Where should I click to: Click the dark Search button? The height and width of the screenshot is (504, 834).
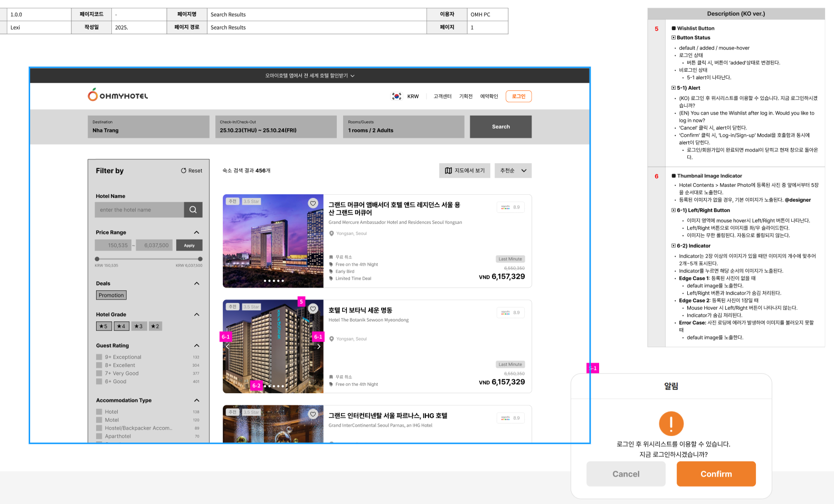[500, 127]
